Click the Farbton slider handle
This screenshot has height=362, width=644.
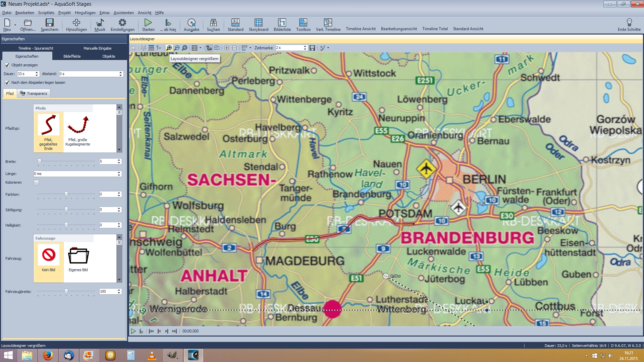[x=66, y=194]
